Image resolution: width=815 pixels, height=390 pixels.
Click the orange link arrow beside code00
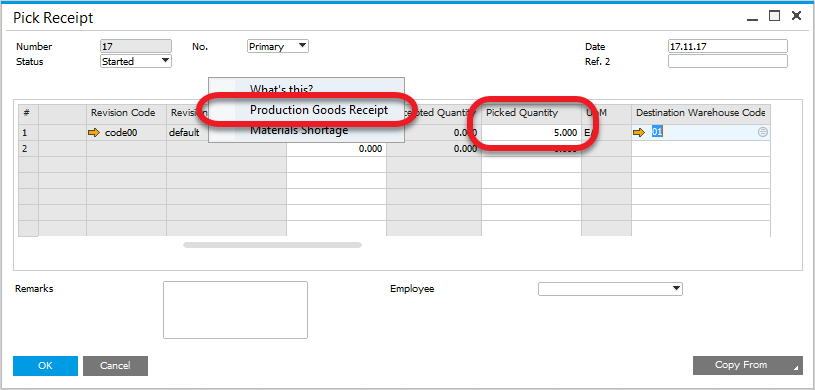[94, 133]
